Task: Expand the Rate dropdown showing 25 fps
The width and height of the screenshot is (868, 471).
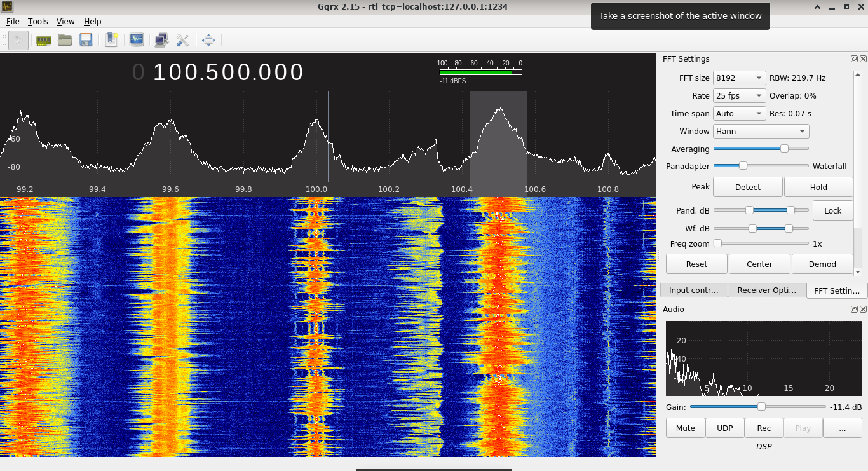Action: click(739, 95)
